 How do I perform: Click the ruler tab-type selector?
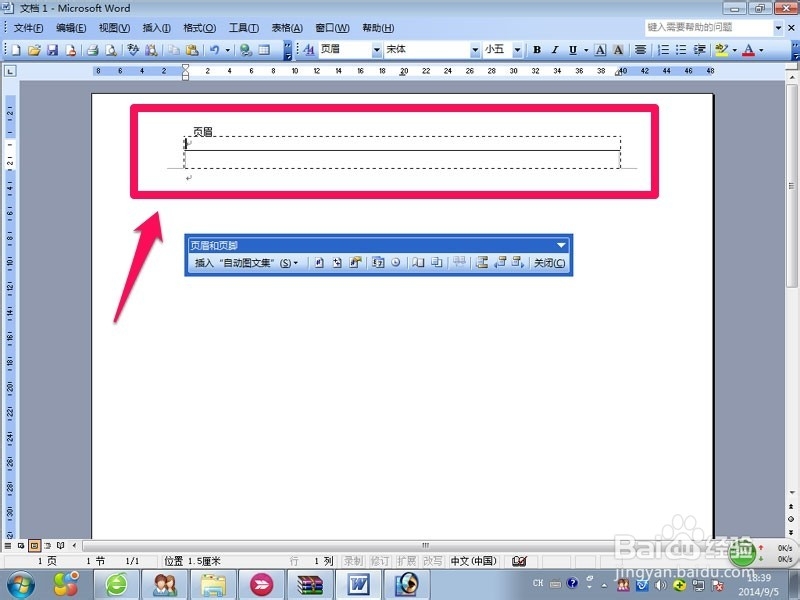coord(10,71)
